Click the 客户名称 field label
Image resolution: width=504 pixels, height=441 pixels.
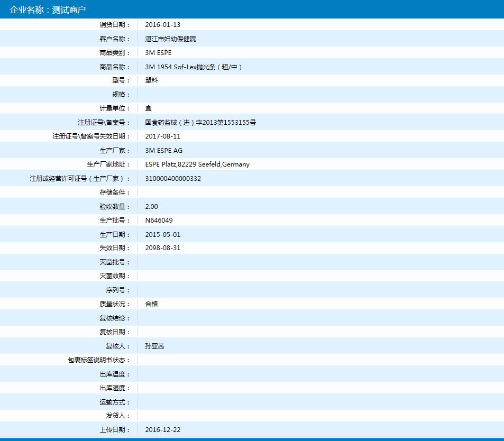tap(114, 39)
